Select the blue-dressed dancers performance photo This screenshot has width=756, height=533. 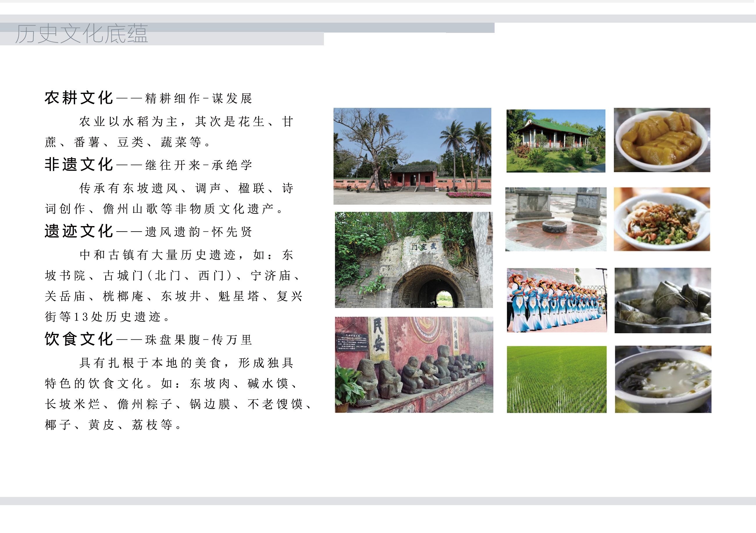[x=557, y=300]
